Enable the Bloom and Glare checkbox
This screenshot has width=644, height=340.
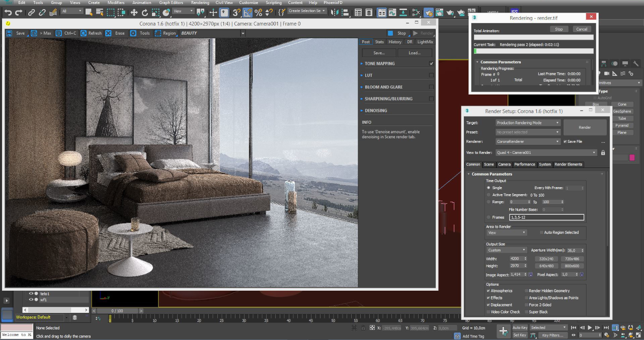tap(431, 87)
